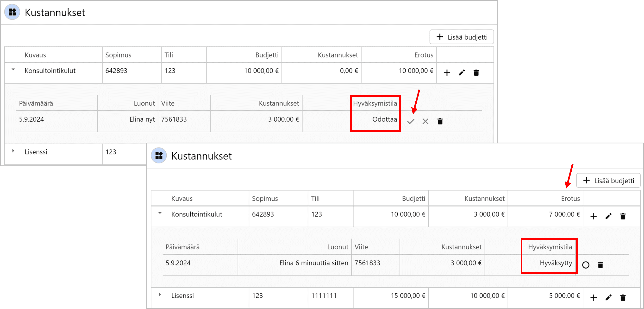Edit Konsultointikulut budget in upper panel

pyautogui.click(x=462, y=73)
